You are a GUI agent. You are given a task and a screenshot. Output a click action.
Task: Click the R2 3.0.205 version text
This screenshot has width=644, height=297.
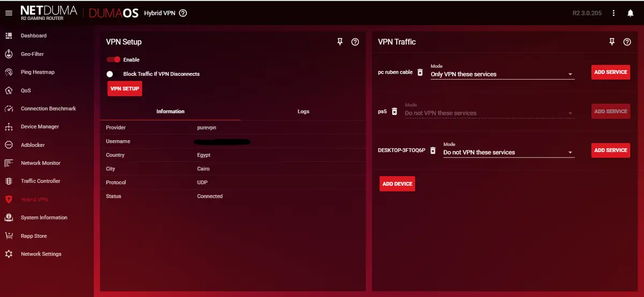point(588,13)
